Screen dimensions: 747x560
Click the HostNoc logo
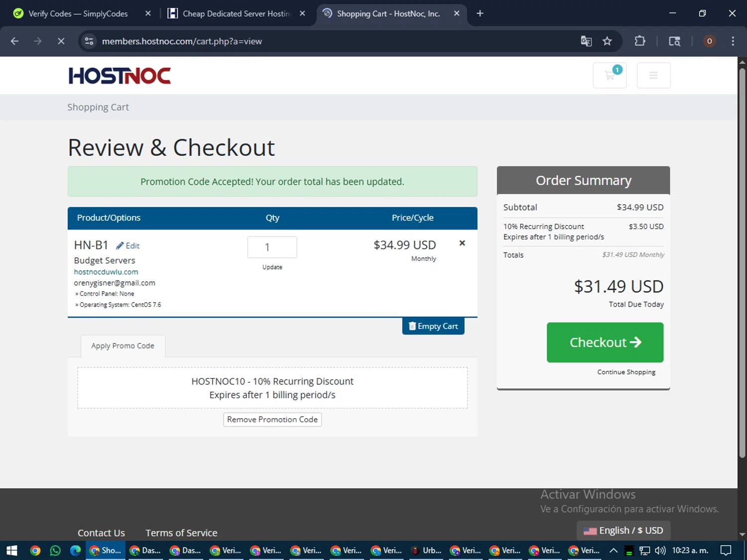[x=120, y=76]
